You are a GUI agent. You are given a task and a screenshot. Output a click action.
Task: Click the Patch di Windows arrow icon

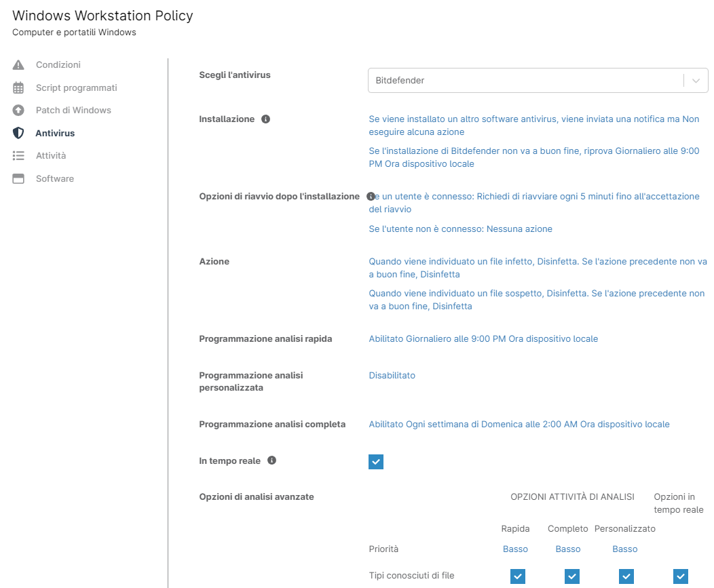18,111
